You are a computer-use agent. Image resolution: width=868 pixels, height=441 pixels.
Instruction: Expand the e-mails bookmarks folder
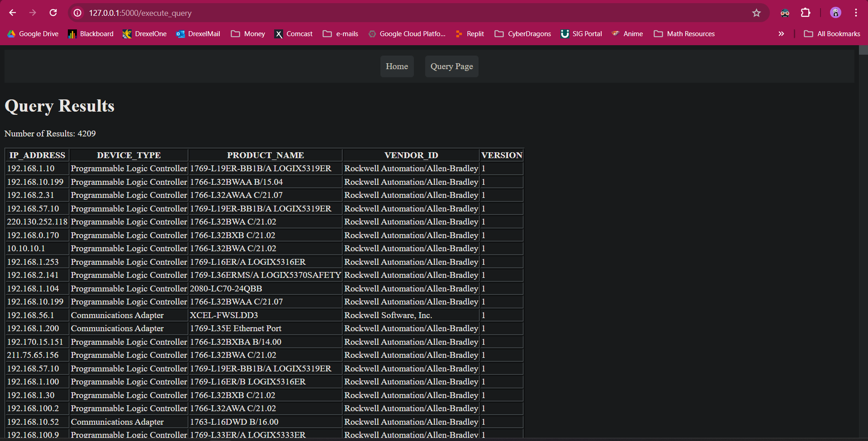[341, 34]
